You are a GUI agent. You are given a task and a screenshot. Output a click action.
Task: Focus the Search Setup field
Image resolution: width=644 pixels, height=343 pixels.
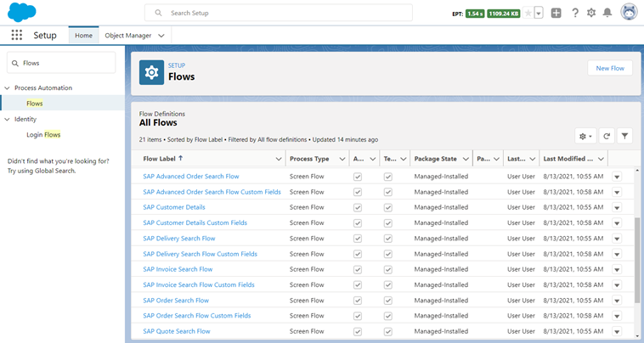point(279,13)
